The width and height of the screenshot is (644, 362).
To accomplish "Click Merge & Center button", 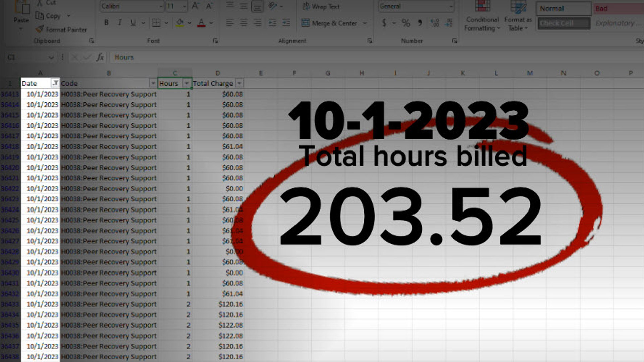I will [x=329, y=23].
